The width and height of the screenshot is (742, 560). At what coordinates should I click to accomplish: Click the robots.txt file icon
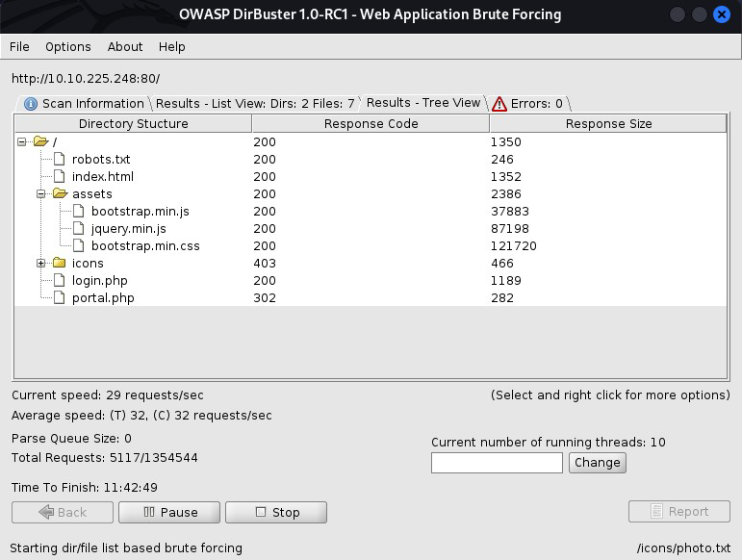(x=60, y=160)
